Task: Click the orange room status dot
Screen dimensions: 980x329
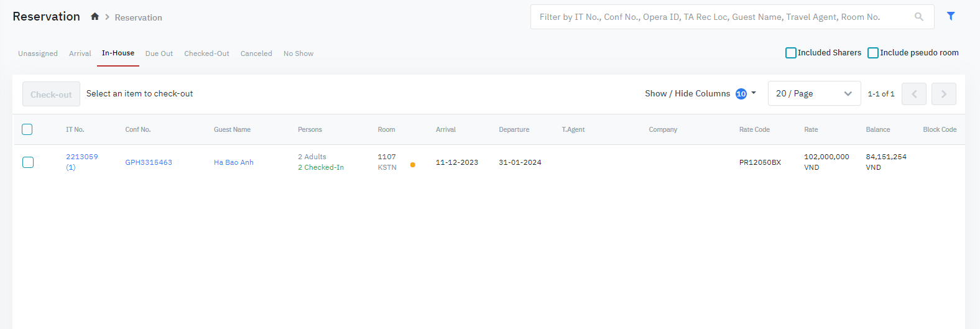Action: (x=412, y=165)
